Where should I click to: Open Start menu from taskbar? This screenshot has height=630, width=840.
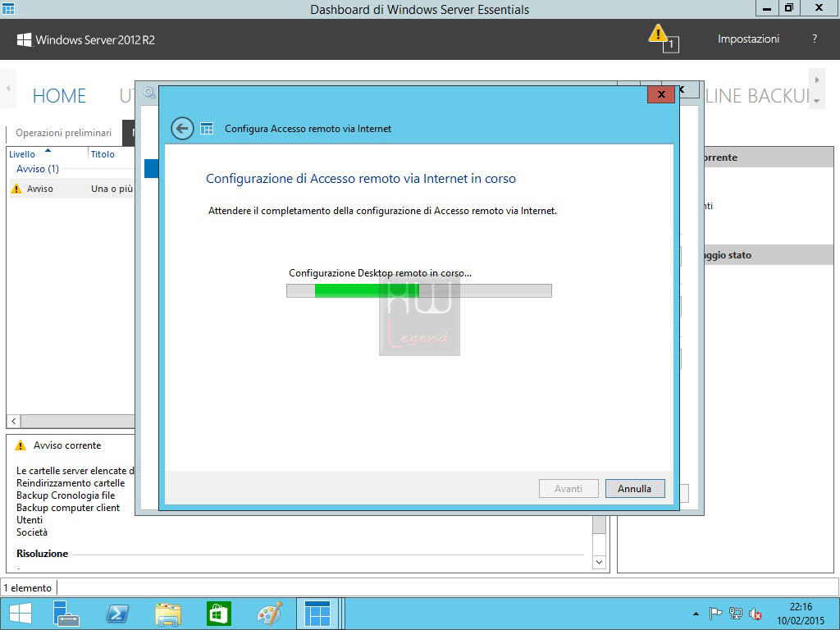click(x=21, y=614)
